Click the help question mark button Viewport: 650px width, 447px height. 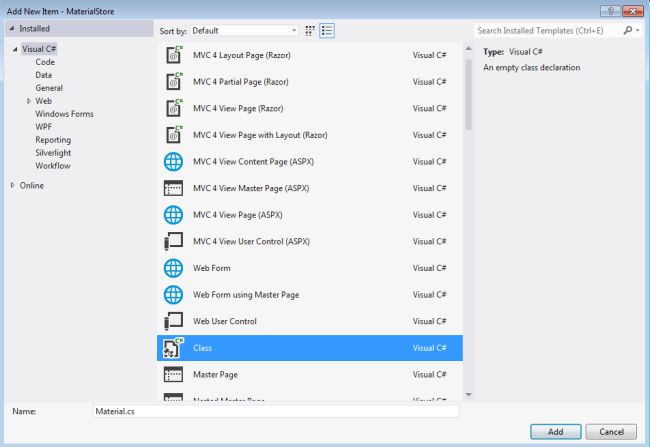tap(610, 11)
